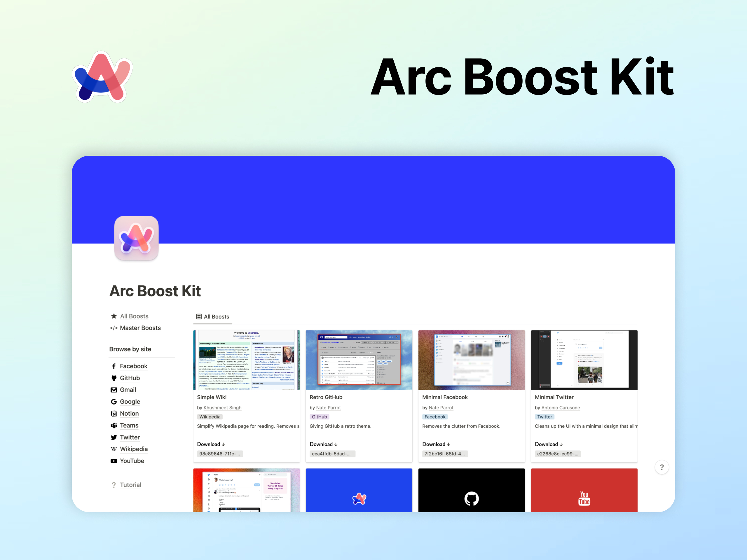Image resolution: width=747 pixels, height=560 pixels.
Task: Click boost ID 98e89646-711c
Action: tap(220, 454)
